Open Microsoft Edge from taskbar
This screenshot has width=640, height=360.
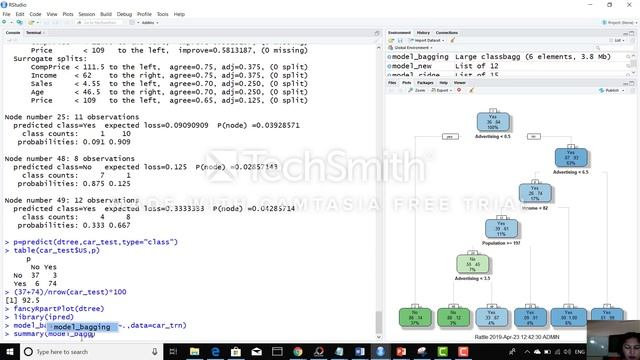215,352
